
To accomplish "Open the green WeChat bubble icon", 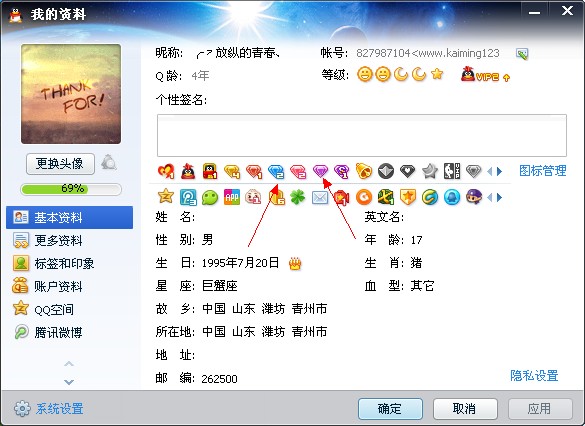I will click(x=210, y=197).
